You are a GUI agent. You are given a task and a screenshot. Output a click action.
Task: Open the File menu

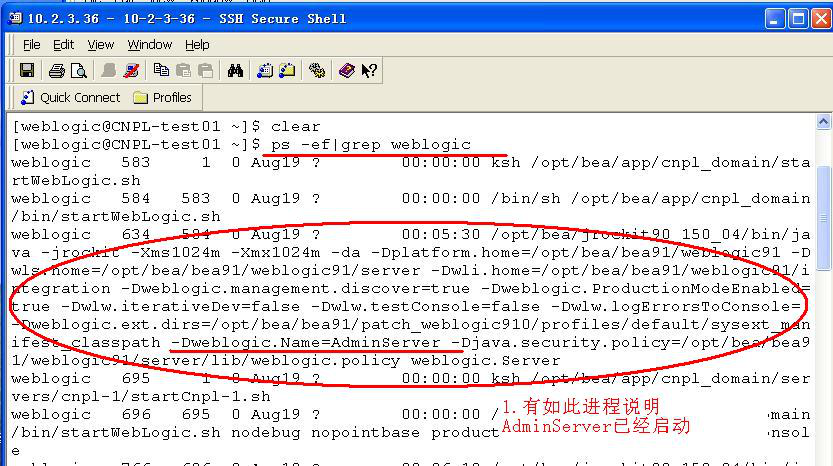tap(31, 45)
